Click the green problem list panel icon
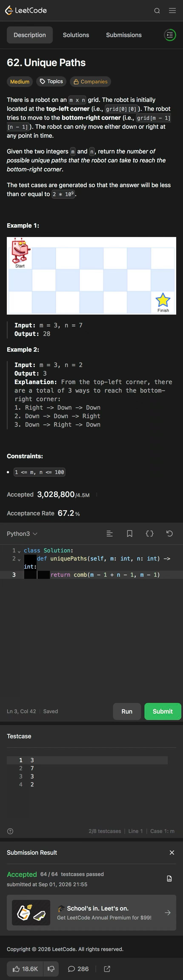This screenshot has height=980, width=183. click(170, 35)
